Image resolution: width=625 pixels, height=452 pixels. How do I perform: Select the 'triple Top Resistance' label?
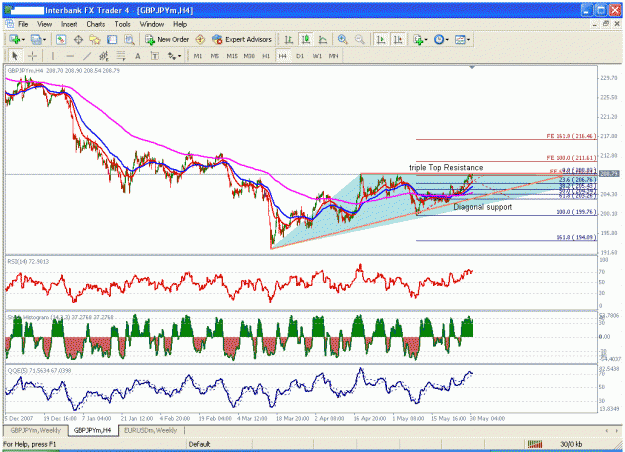(x=446, y=167)
